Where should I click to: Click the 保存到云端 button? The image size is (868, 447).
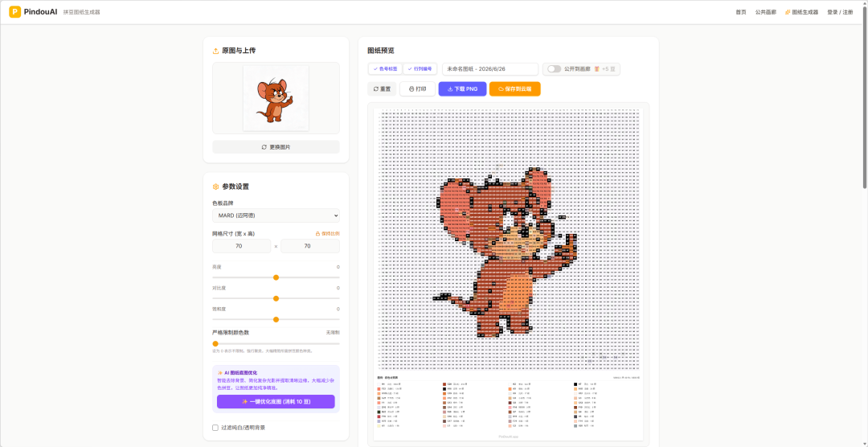515,88
